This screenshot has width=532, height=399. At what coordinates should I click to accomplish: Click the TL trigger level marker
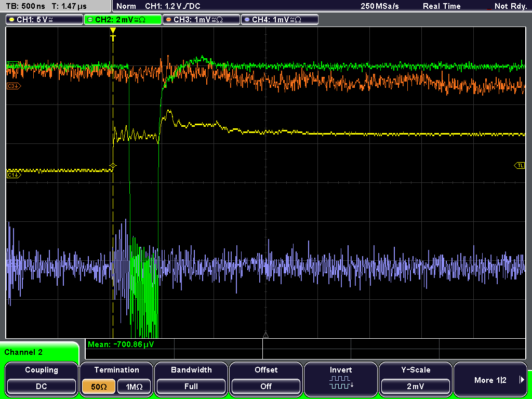(x=520, y=166)
